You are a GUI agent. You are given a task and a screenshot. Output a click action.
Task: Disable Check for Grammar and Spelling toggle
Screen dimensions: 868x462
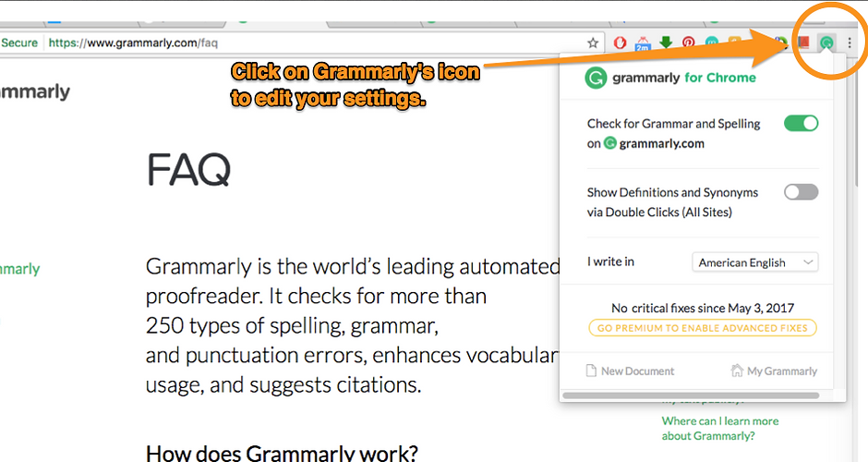click(x=801, y=123)
